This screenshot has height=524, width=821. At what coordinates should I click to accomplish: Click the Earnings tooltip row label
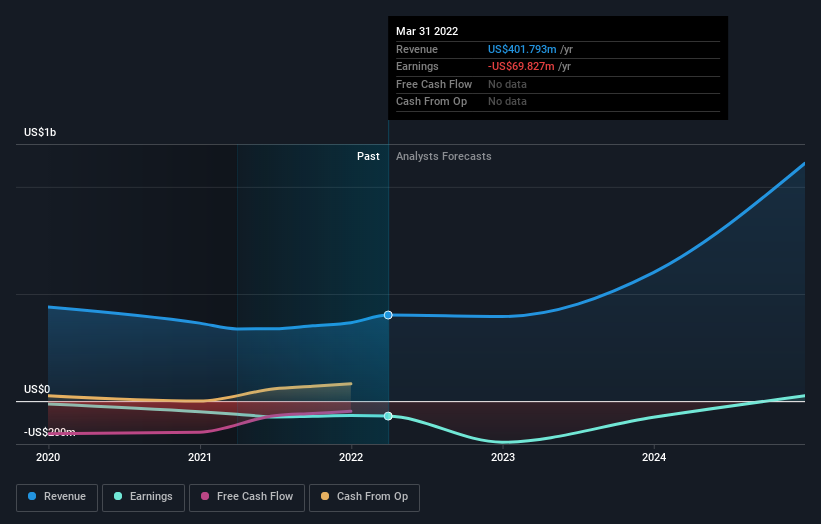417,66
